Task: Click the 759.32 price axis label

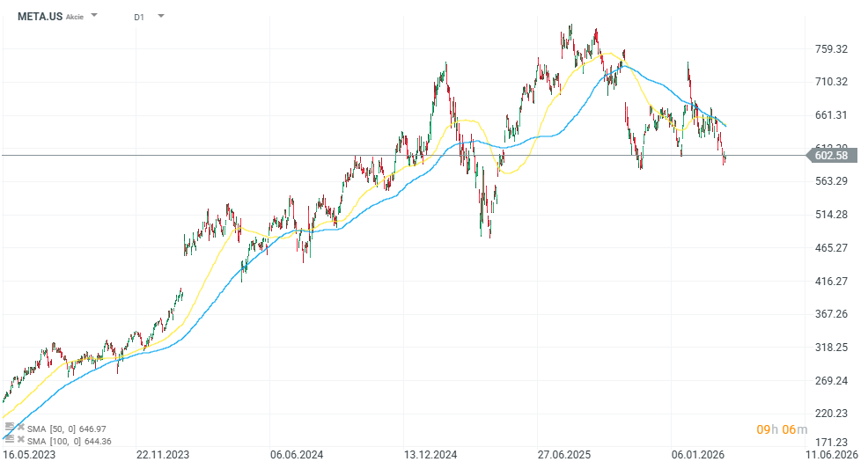Action: tap(831, 49)
